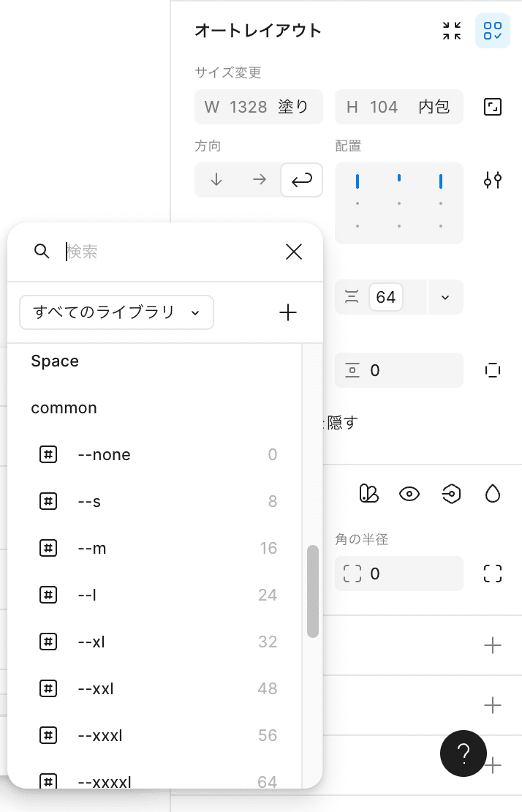Select vertical direction arrow

click(216, 180)
